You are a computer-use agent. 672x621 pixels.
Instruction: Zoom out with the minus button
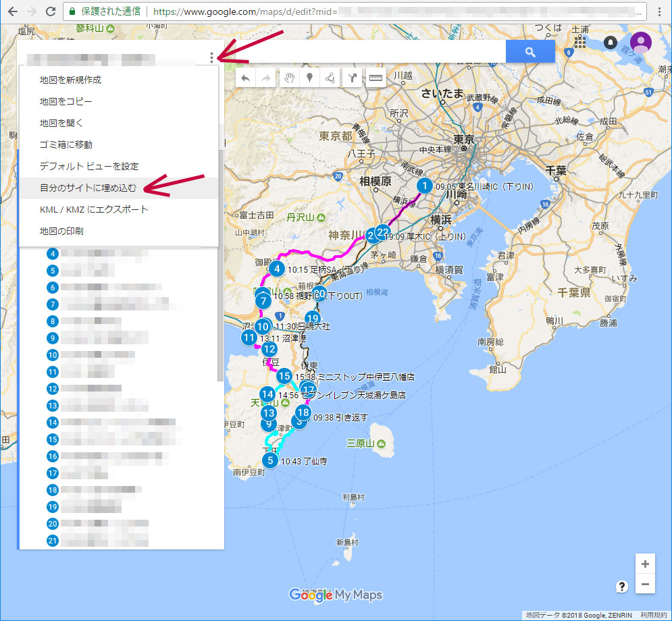(645, 584)
